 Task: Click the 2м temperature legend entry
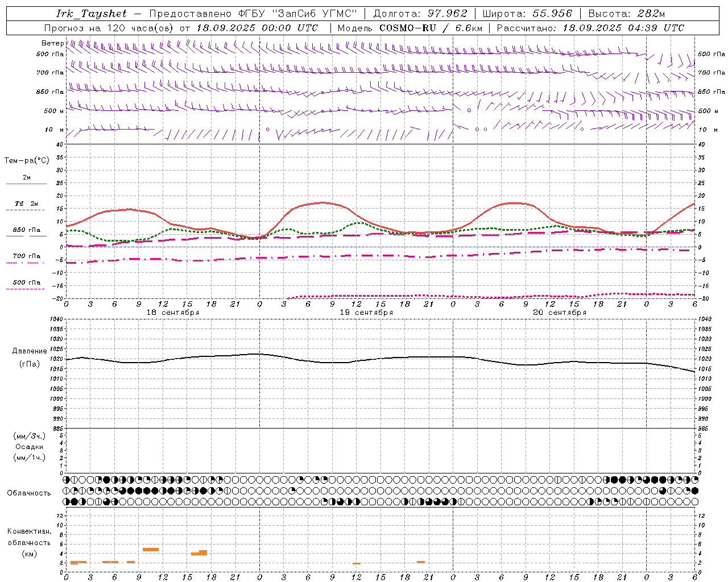[27, 177]
